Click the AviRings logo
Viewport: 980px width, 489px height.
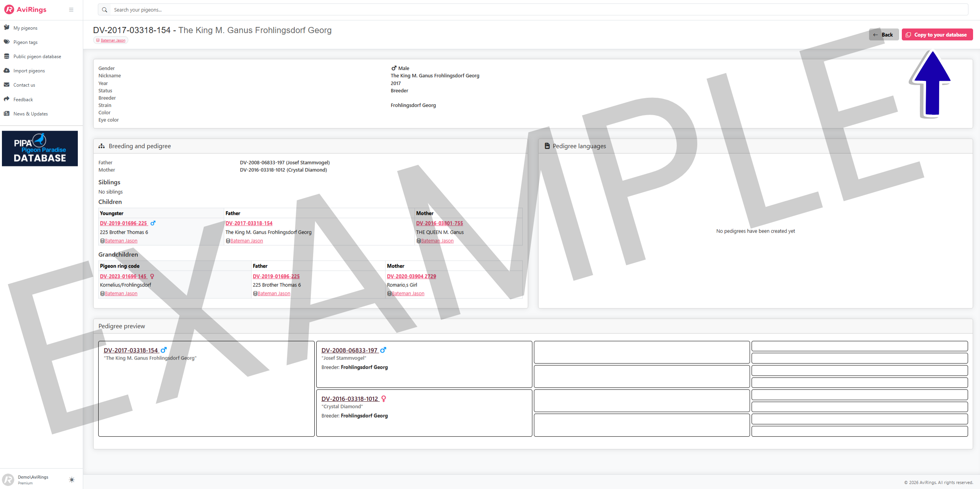pos(25,10)
